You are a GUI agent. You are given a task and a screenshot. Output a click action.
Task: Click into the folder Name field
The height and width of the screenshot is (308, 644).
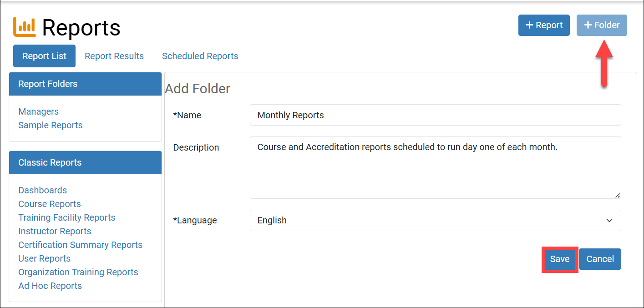click(x=435, y=115)
